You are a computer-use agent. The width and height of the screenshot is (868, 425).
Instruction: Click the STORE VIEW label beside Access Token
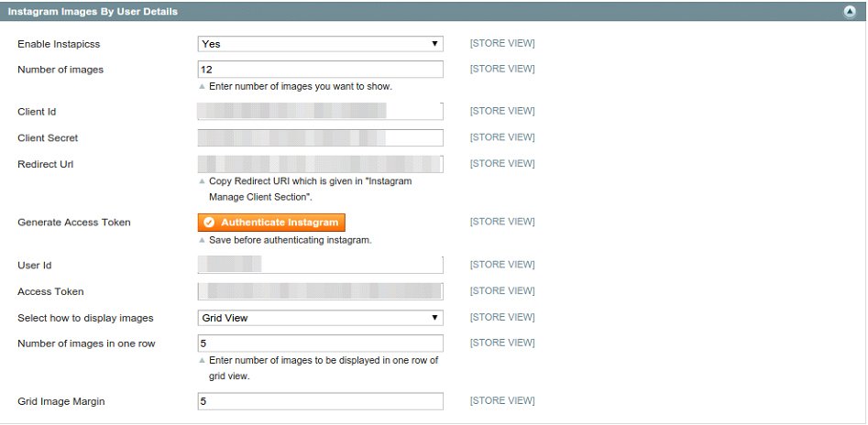coord(502,291)
